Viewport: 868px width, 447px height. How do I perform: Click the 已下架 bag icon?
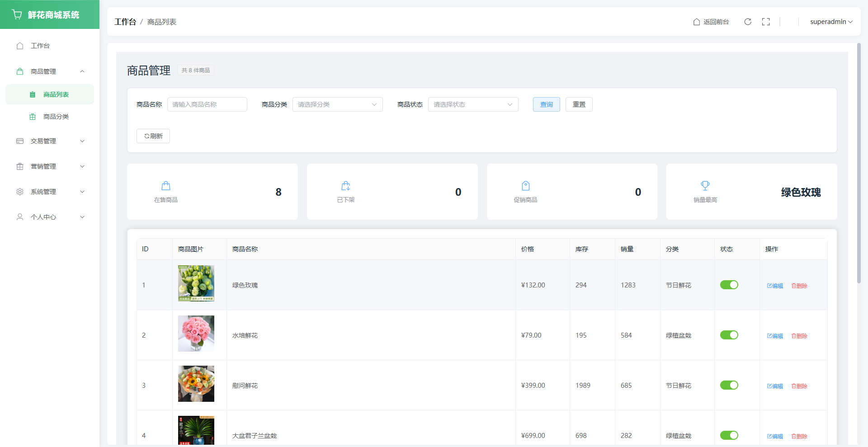point(346,186)
